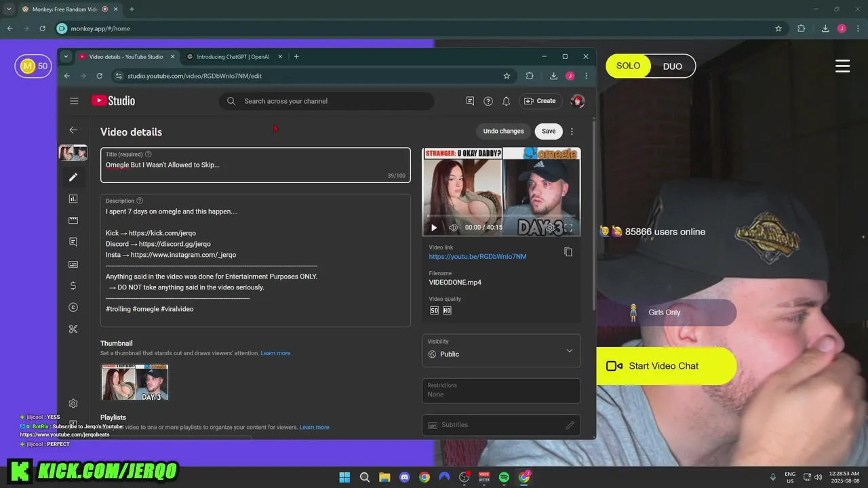
Task: Click the Save button
Action: tap(549, 131)
